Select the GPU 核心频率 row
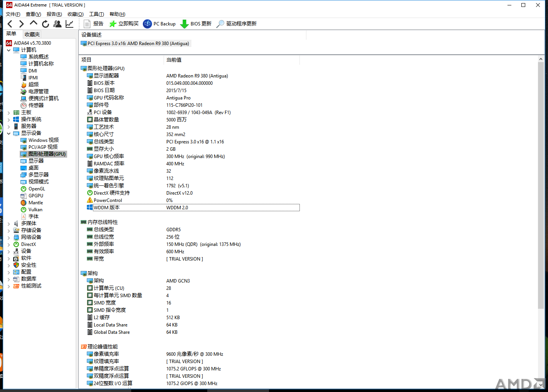The height and width of the screenshot is (392, 548). click(190, 156)
